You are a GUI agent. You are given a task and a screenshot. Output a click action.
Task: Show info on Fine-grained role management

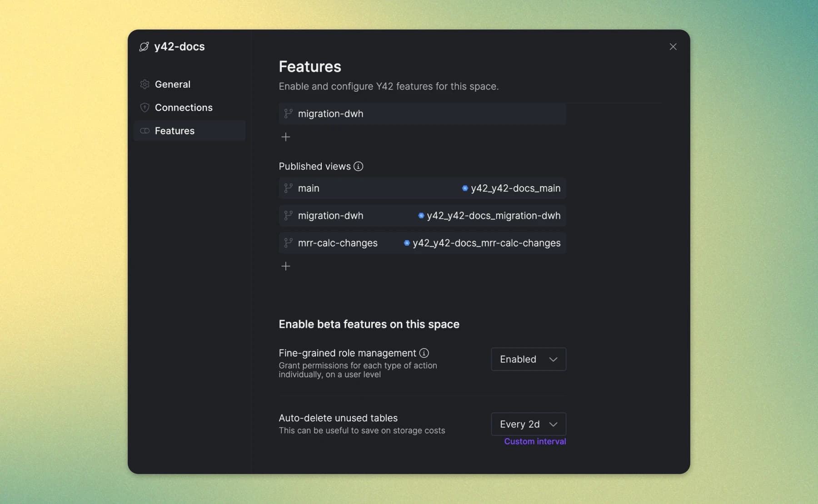424,353
